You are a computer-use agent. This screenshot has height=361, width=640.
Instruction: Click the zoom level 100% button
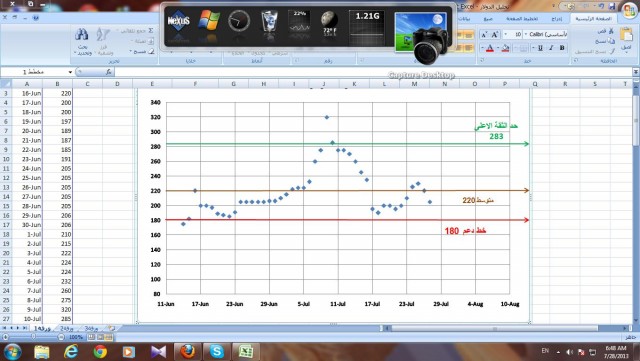click(76, 337)
